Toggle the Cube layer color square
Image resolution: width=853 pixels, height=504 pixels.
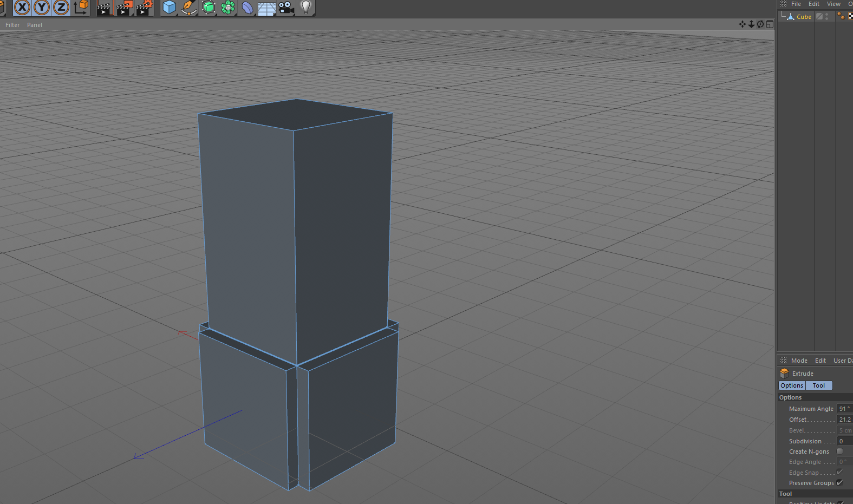(819, 17)
